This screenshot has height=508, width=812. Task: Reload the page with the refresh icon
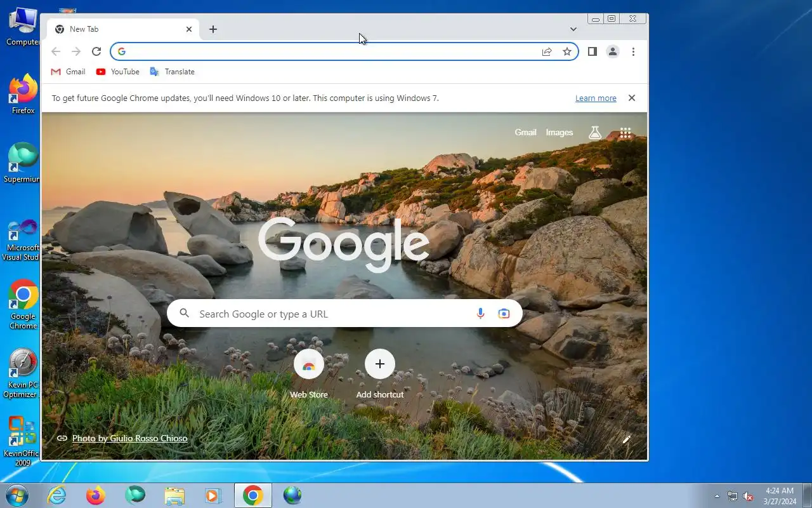[96, 51]
